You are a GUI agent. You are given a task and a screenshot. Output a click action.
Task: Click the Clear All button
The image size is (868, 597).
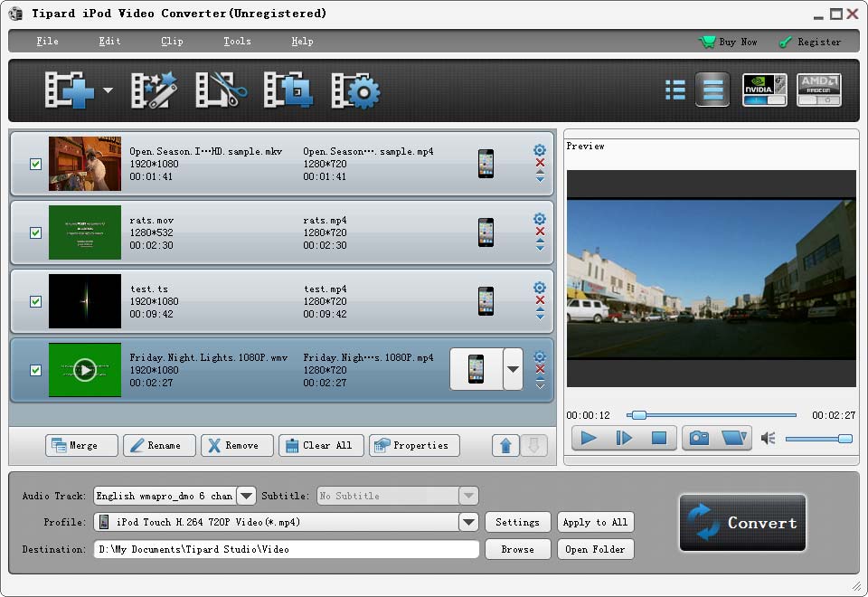[x=321, y=445]
